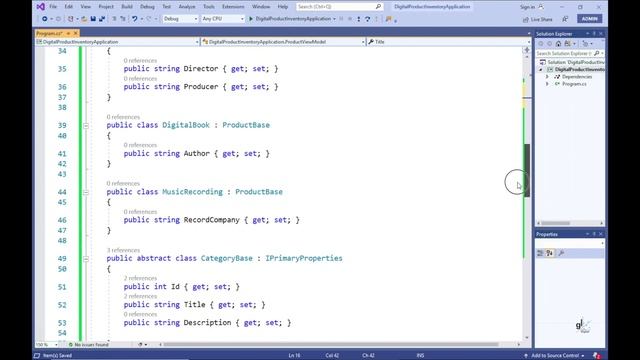Click the No issues found indicator

pyautogui.click(x=88, y=345)
